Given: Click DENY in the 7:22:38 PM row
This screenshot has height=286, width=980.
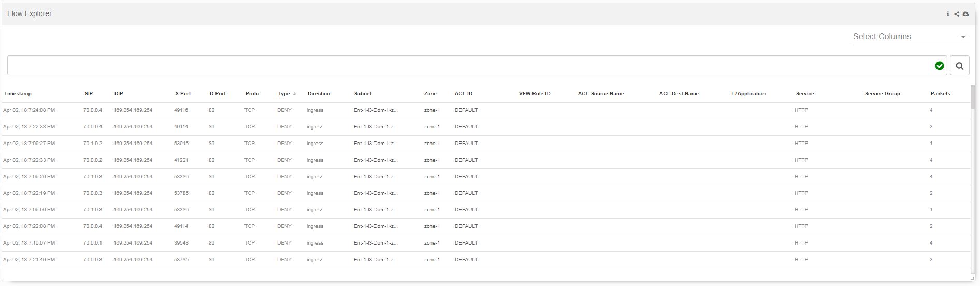Looking at the screenshot, I should [x=284, y=127].
